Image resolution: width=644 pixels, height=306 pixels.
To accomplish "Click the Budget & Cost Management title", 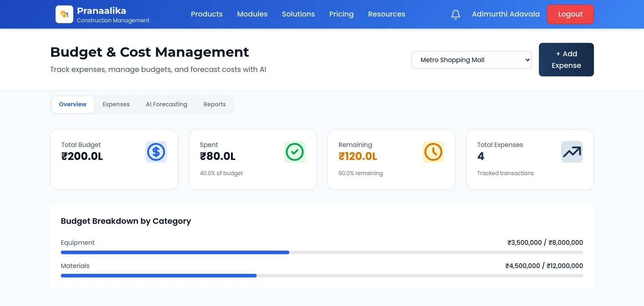I will [x=150, y=52].
